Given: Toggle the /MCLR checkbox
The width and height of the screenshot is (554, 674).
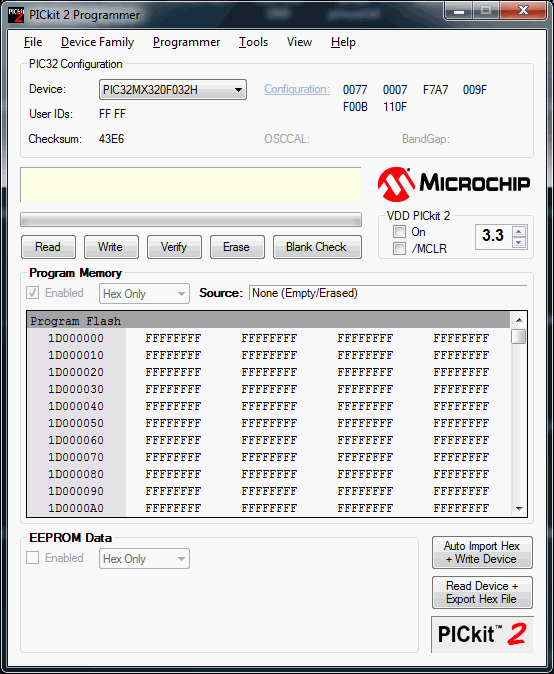Looking at the screenshot, I should click(x=399, y=248).
